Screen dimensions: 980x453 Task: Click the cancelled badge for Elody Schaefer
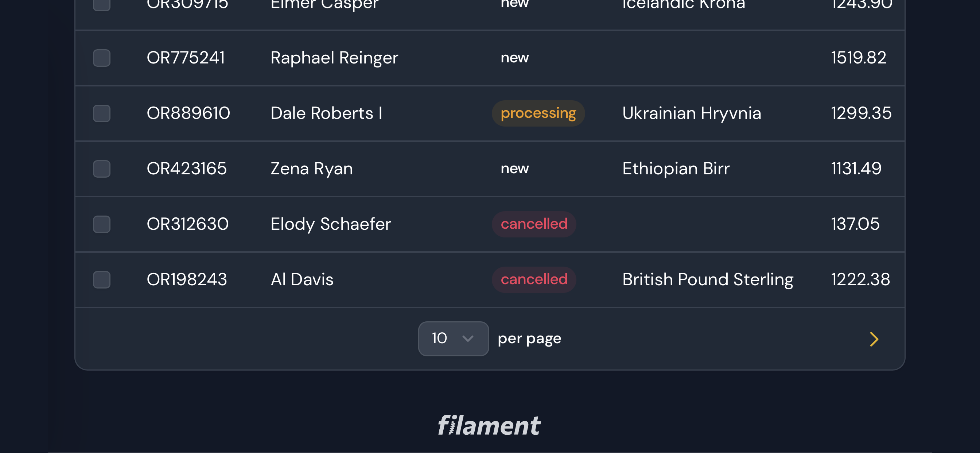click(534, 224)
